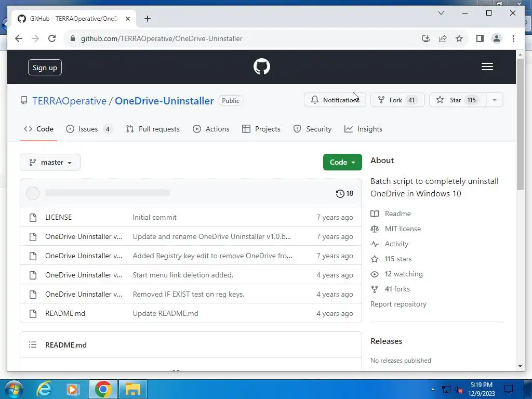Click Chrome icon in taskbar
Screen dimensions: 532x399
point(103,389)
